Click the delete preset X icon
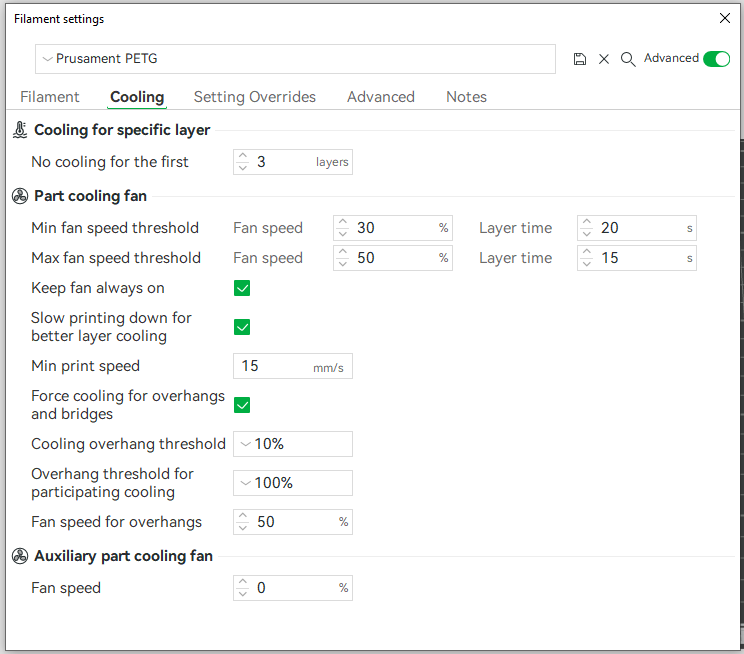The image size is (744, 654). [604, 59]
